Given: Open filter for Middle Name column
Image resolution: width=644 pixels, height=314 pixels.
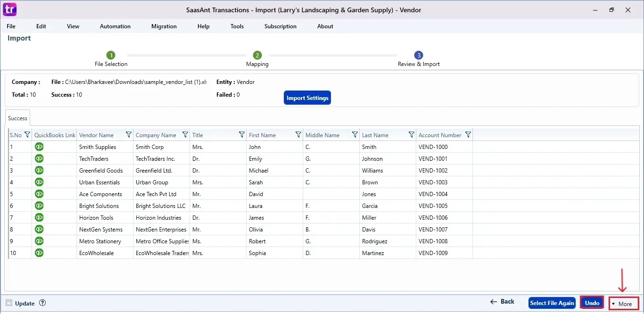Looking at the screenshot, I should pos(355,135).
